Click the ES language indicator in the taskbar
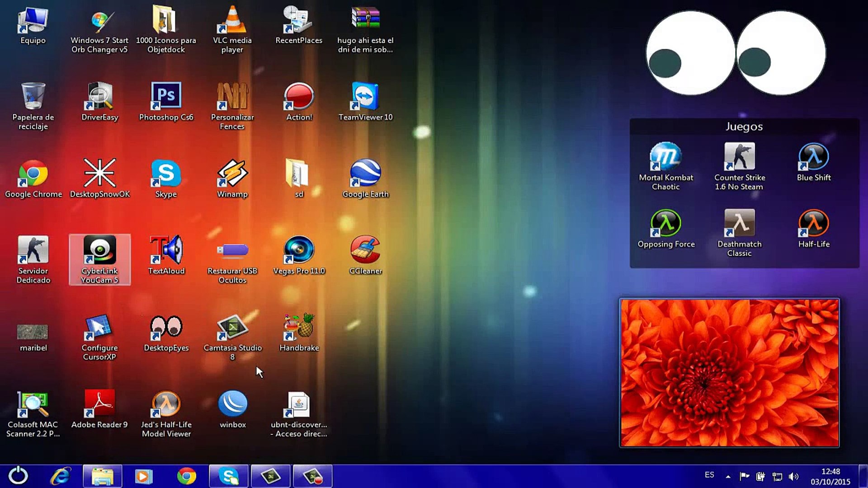The height and width of the screenshot is (488, 868). [709, 475]
